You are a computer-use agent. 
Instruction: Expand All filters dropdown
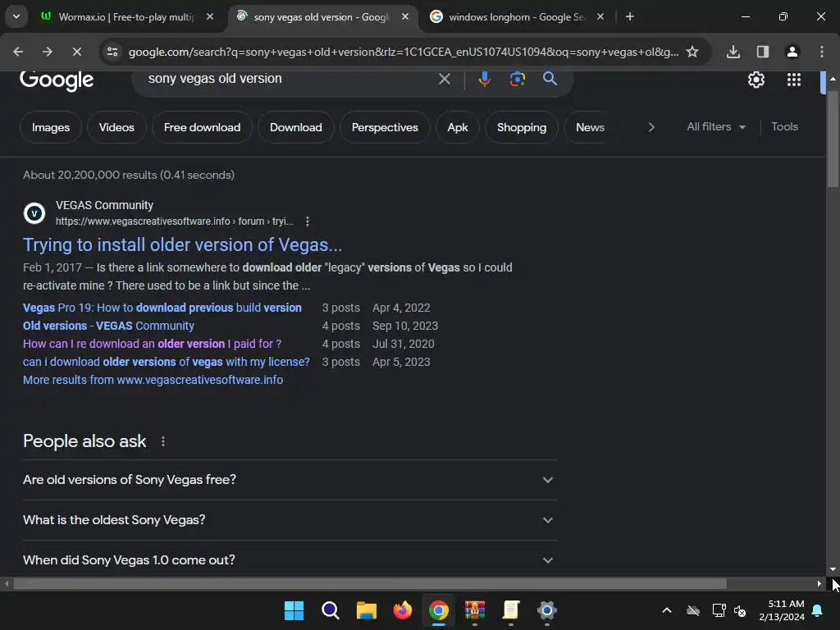[715, 127]
